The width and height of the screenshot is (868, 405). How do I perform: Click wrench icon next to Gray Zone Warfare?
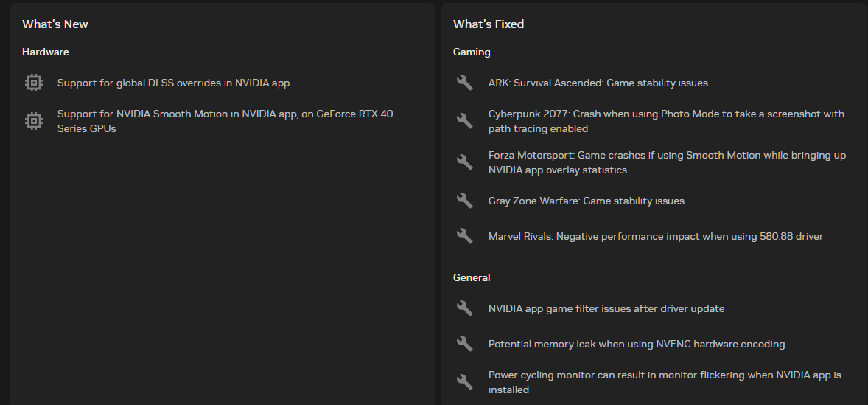point(464,201)
